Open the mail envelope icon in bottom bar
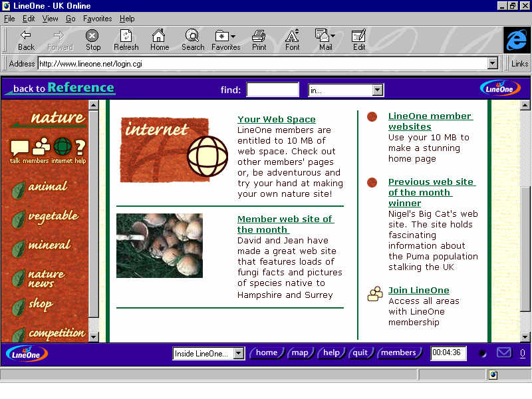The image size is (532, 399). (504, 353)
